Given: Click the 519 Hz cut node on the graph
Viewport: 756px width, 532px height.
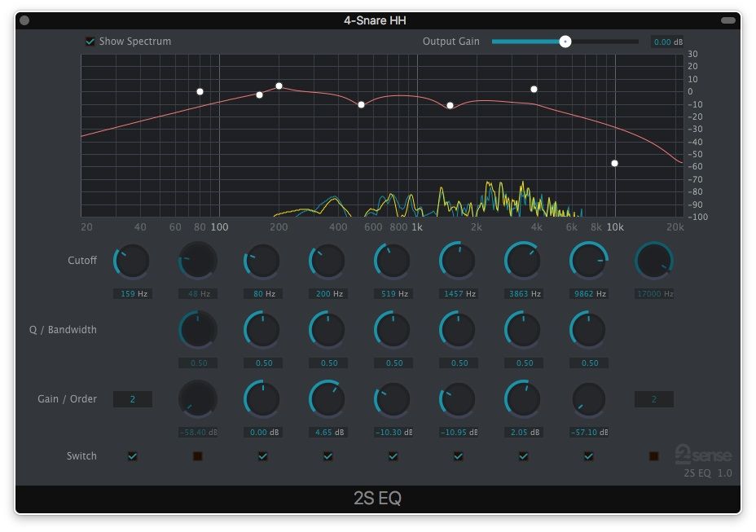Looking at the screenshot, I should click(x=361, y=104).
